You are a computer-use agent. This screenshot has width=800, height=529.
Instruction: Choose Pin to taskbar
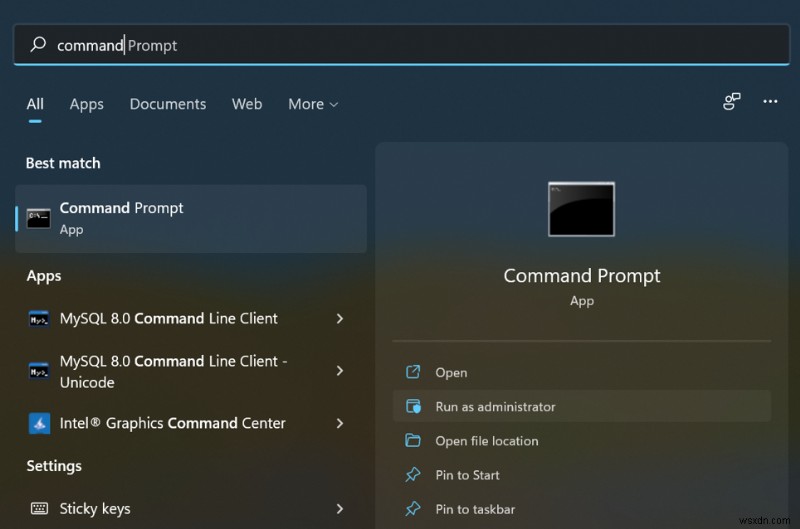pos(581,509)
